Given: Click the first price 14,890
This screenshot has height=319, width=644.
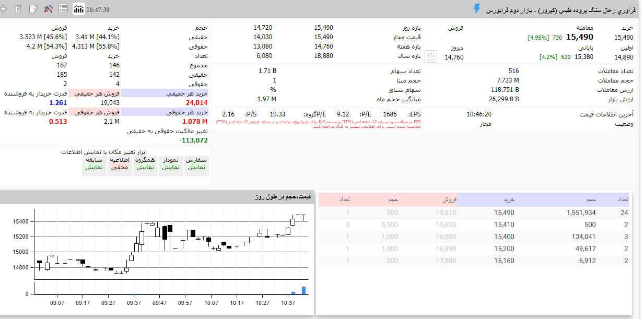Looking at the screenshot, I should pyautogui.click(x=624, y=57).
